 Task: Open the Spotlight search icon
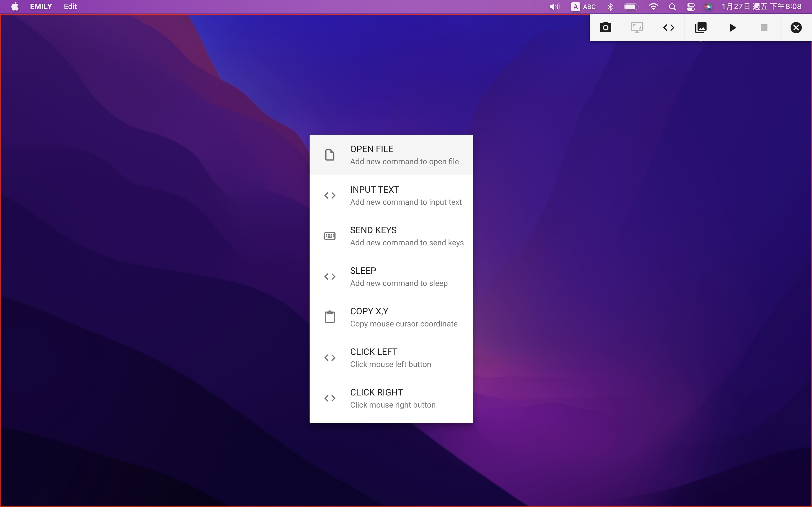(x=672, y=7)
